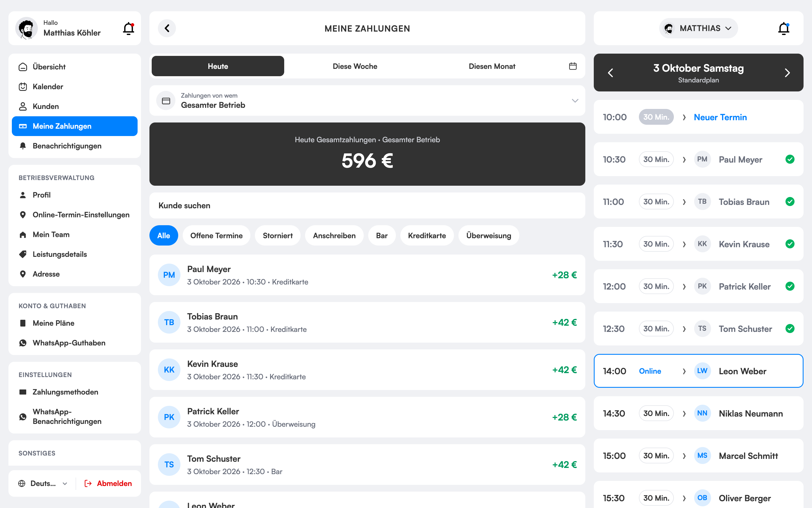Open the Profil settings
This screenshot has width=812, height=508.
pos(74,195)
